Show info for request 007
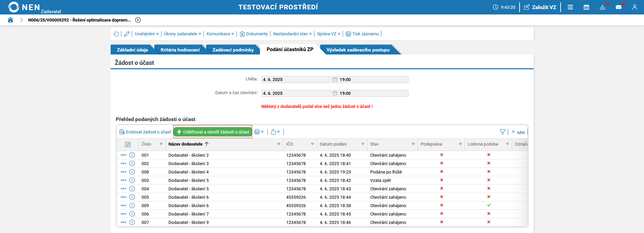This screenshot has width=644, height=233. pyautogui.click(x=132, y=222)
